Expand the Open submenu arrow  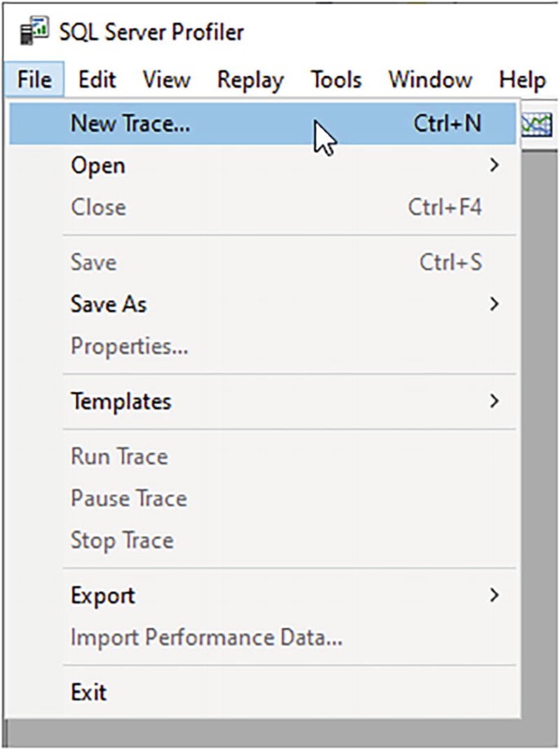[495, 165]
